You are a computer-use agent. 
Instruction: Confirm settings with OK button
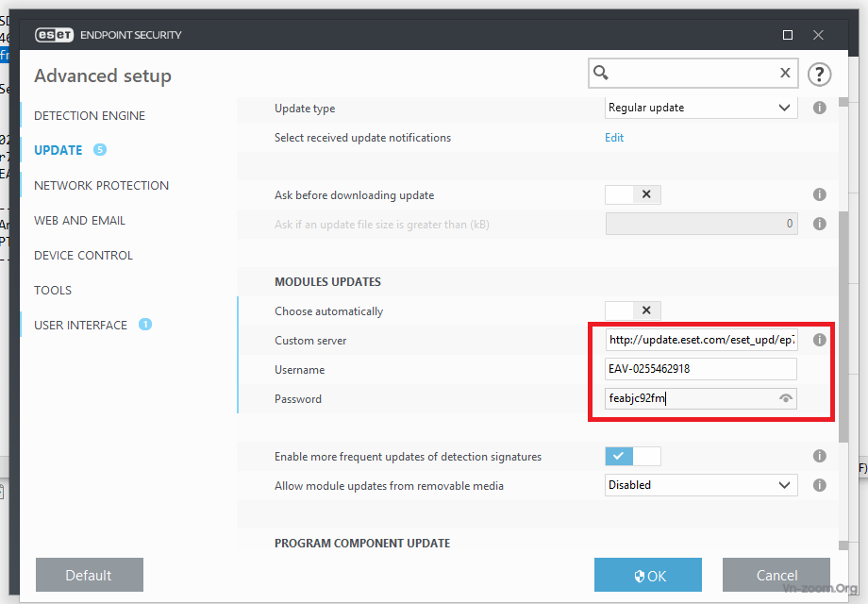coord(648,575)
